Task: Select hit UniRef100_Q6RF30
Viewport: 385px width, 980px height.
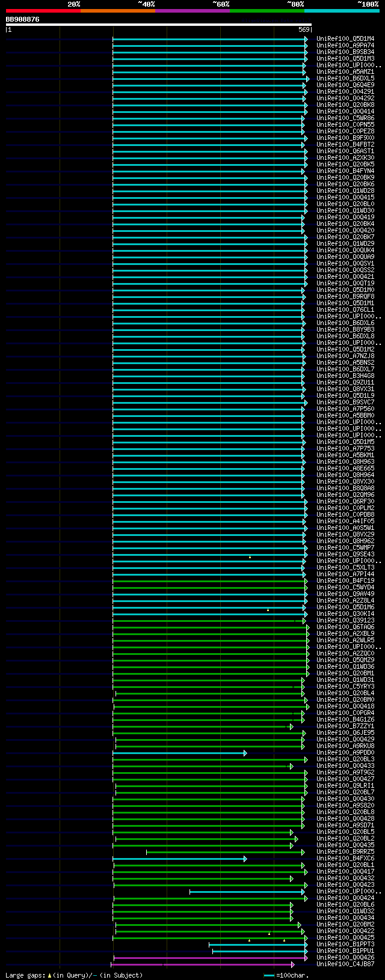Action: (x=345, y=502)
